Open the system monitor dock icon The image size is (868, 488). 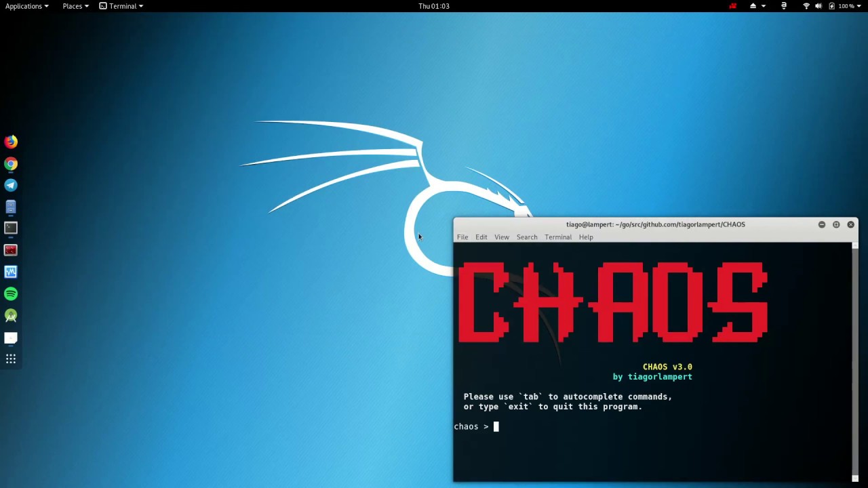pos(11,272)
